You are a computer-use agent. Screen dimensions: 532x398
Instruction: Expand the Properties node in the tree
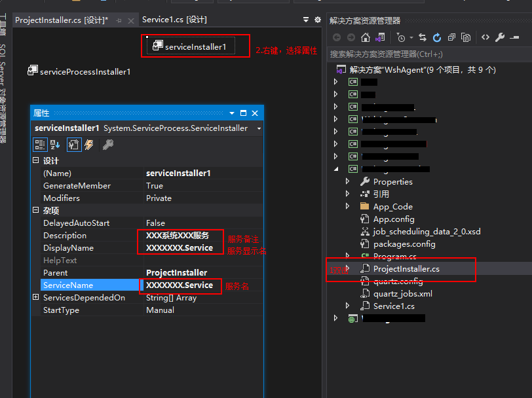point(347,181)
